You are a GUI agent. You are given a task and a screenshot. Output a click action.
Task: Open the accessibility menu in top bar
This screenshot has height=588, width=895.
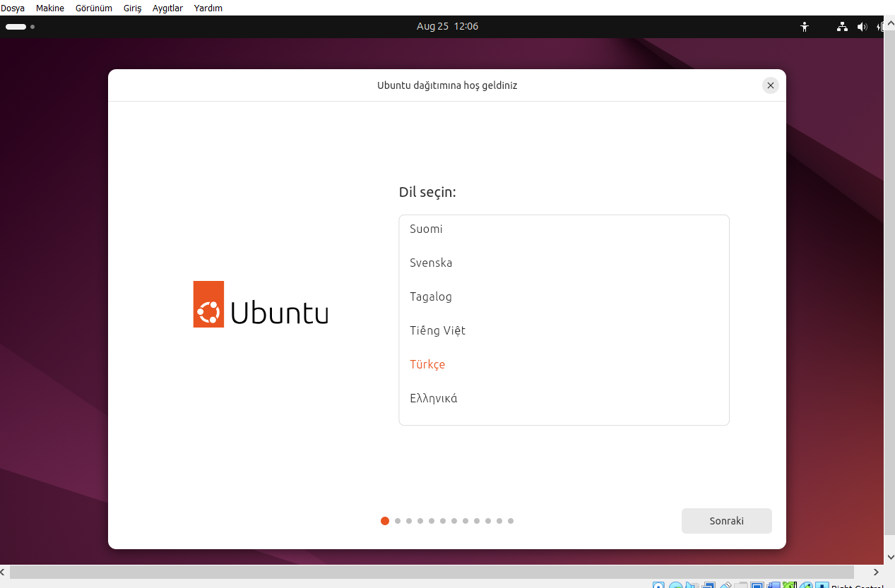tap(804, 27)
